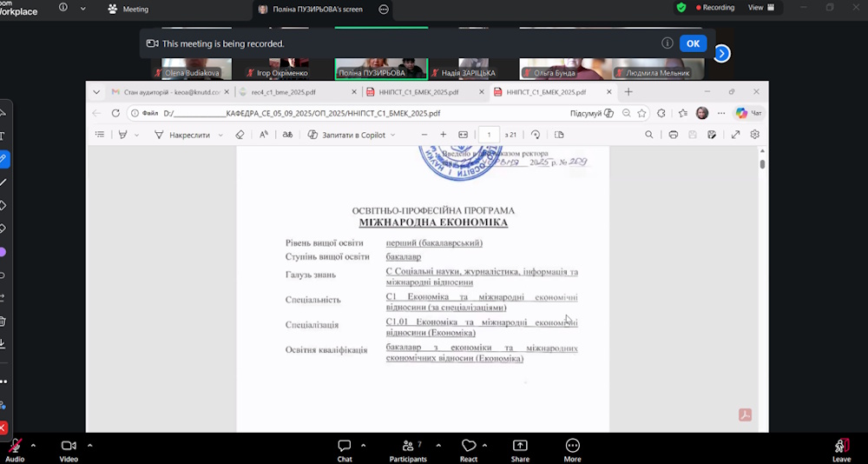Click the PDF page number field

tap(489, 135)
